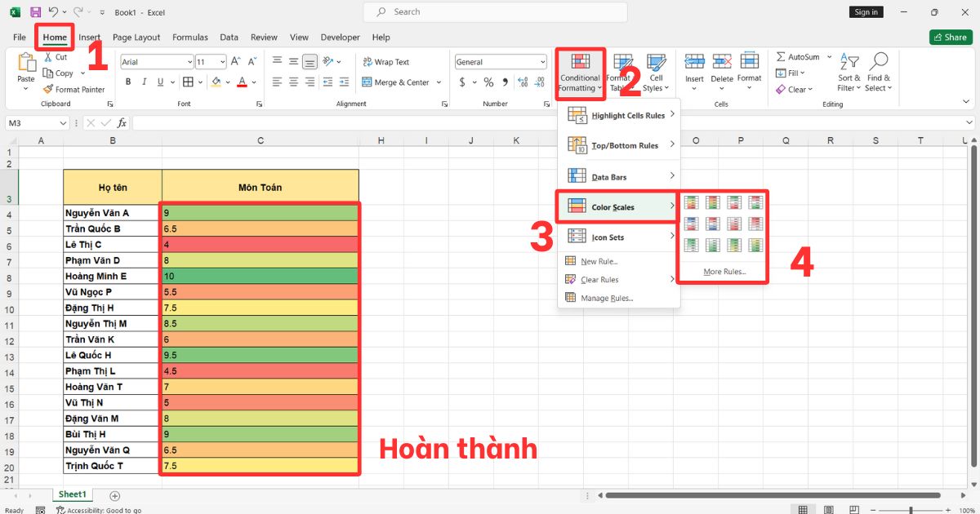Toggle Bold formatting in Font group
The width and height of the screenshot is (980, 514).
128,82
